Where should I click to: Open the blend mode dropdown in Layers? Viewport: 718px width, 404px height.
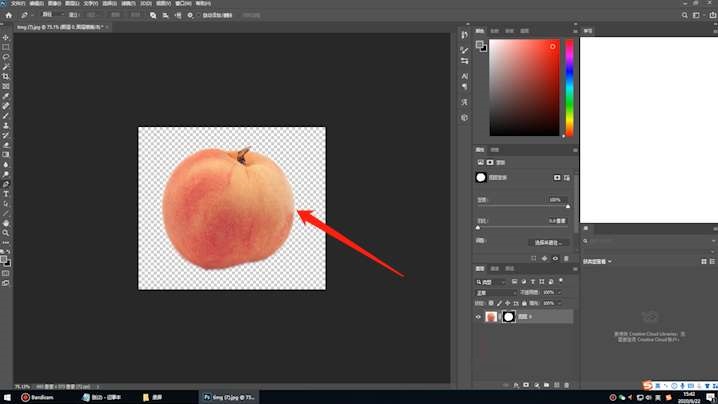[496, 292]
